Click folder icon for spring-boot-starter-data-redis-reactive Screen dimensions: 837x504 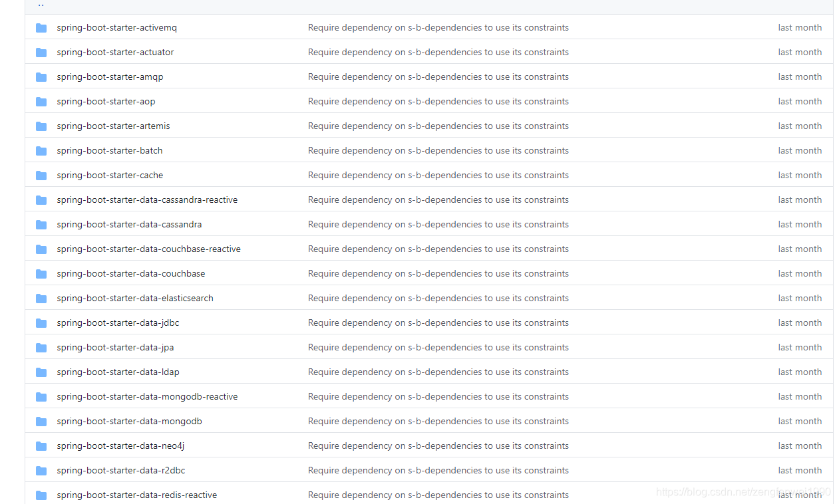pyautogui.click(x=41, y=495)
